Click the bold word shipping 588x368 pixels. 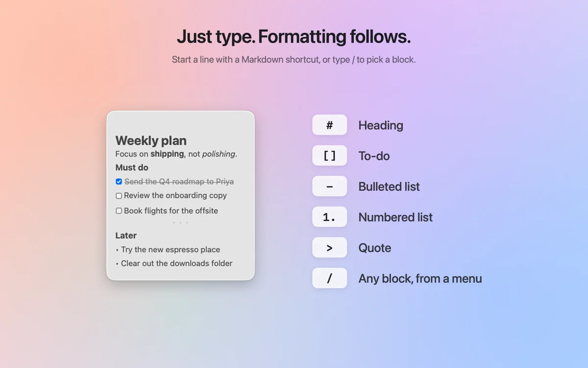[167, 154]
